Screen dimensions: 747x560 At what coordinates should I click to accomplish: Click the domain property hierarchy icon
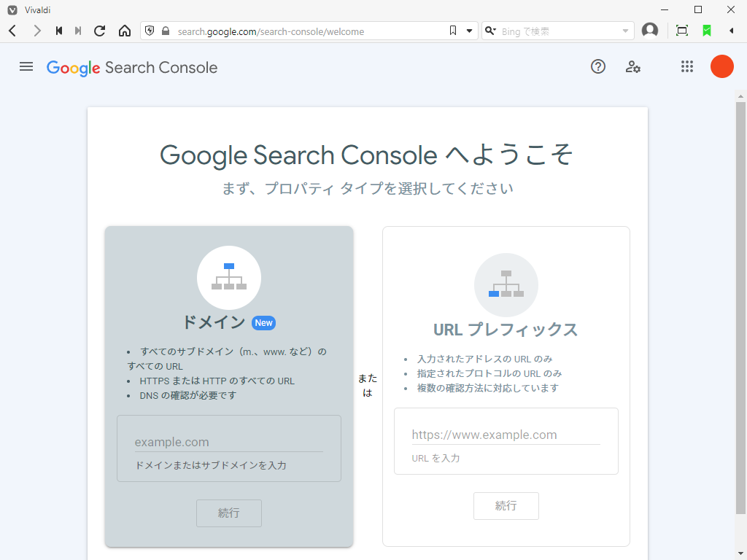(x=229, y=278)
